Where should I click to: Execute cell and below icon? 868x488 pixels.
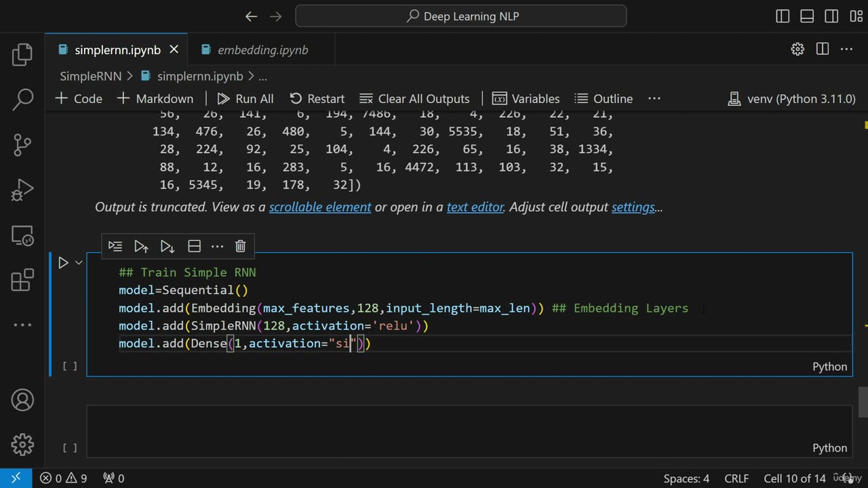point(167,246)
